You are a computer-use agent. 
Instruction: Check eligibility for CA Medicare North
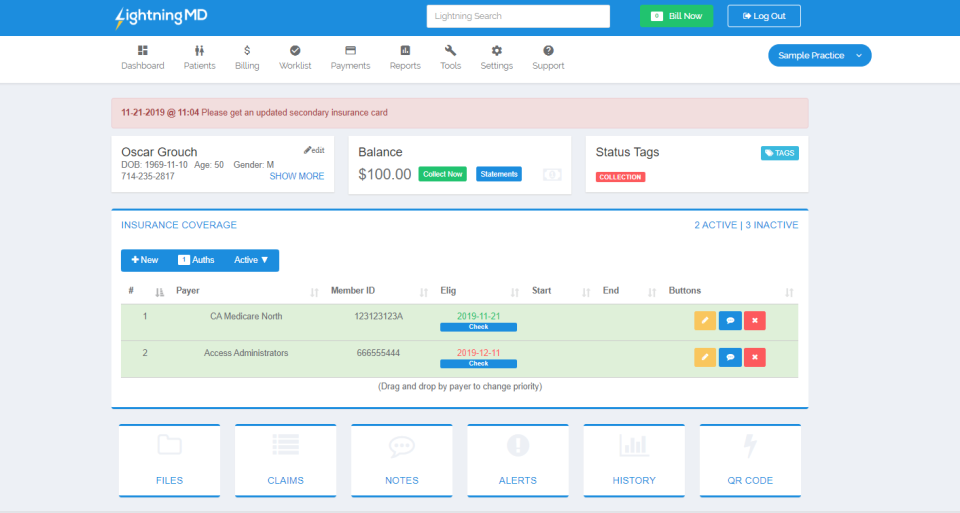coord(478,327)
